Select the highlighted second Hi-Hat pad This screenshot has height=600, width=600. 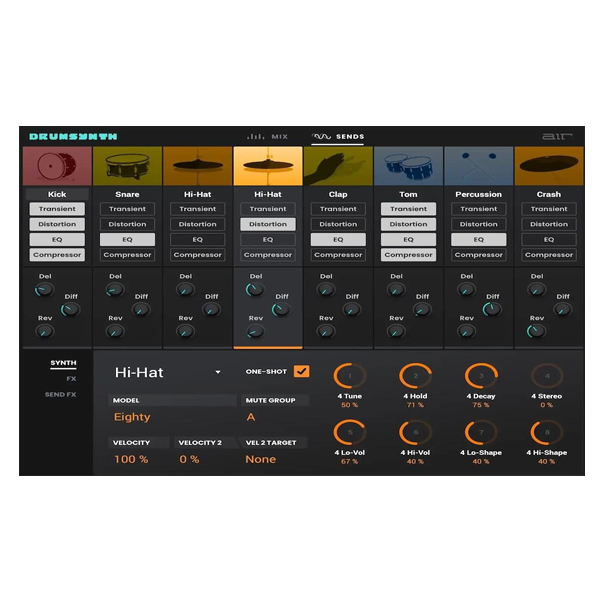(268, 166)
